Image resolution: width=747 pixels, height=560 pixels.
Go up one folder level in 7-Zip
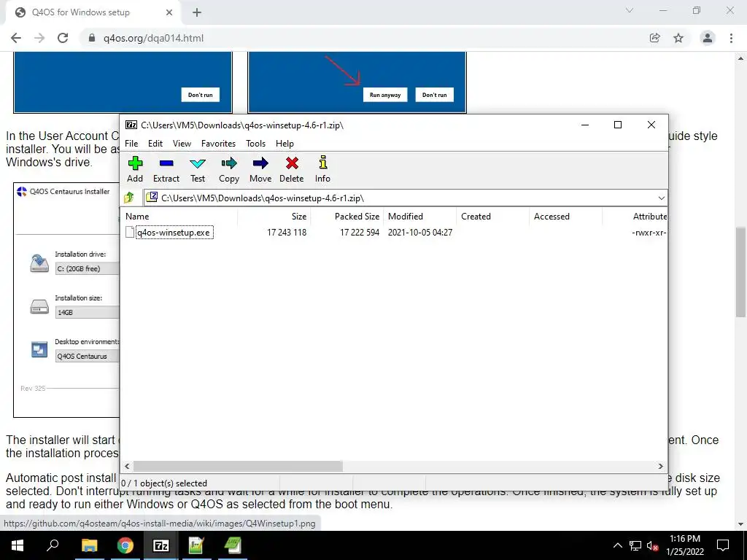click(128, 198)
